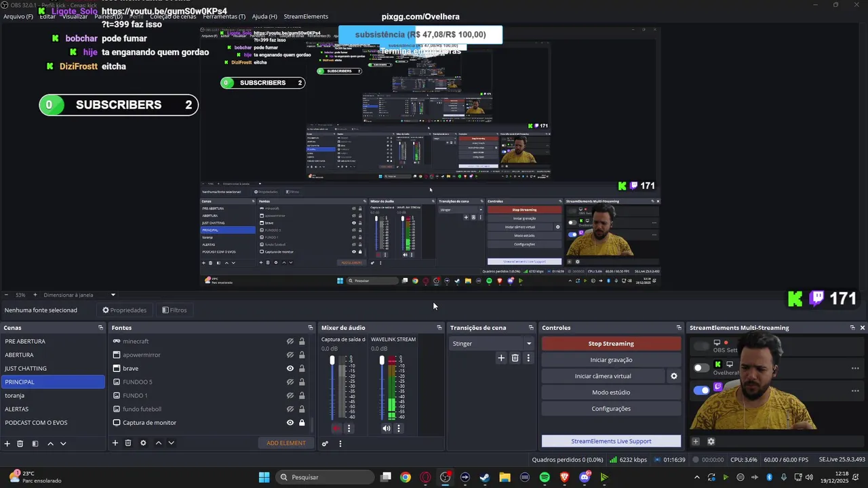The width and height of the screenshot is (868, 488).
Task: Open Captura de saída channel options menu
Action: point(349,428)
